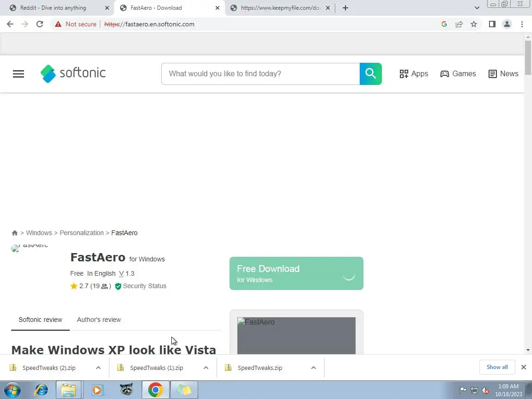Close the keepmyfile.com tab
Screen dimensions: 532x399
click(328, 8)
